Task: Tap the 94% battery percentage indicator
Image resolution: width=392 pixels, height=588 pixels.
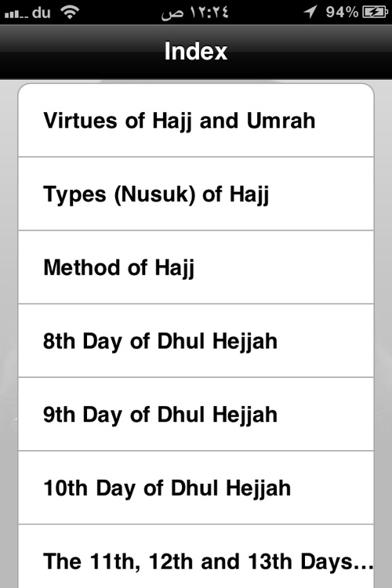Action: pos(342,13)
